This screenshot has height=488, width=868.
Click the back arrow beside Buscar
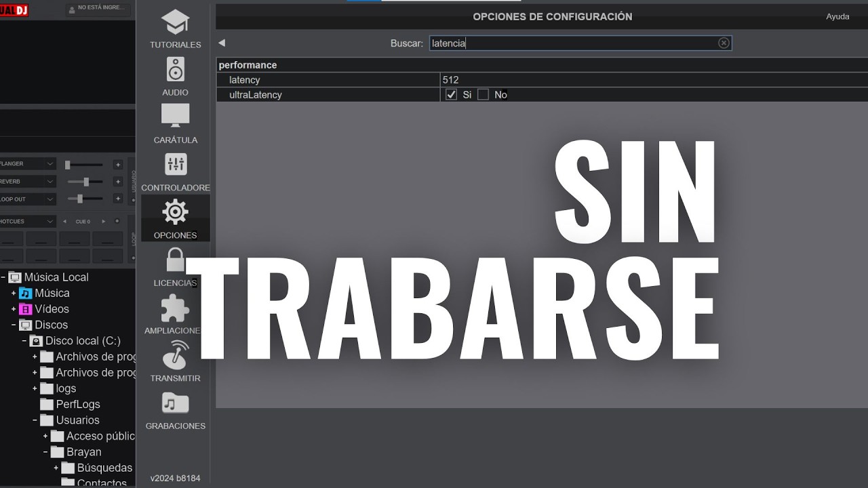tap(222, 43)
